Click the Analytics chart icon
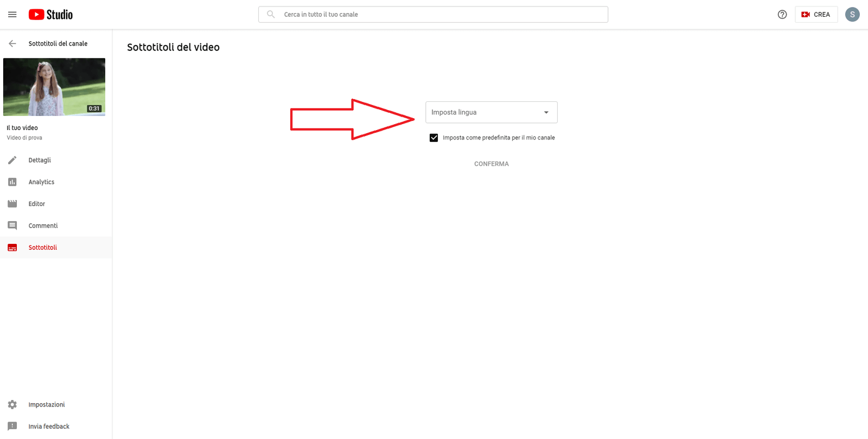868x439 pixels. point(12,182)
